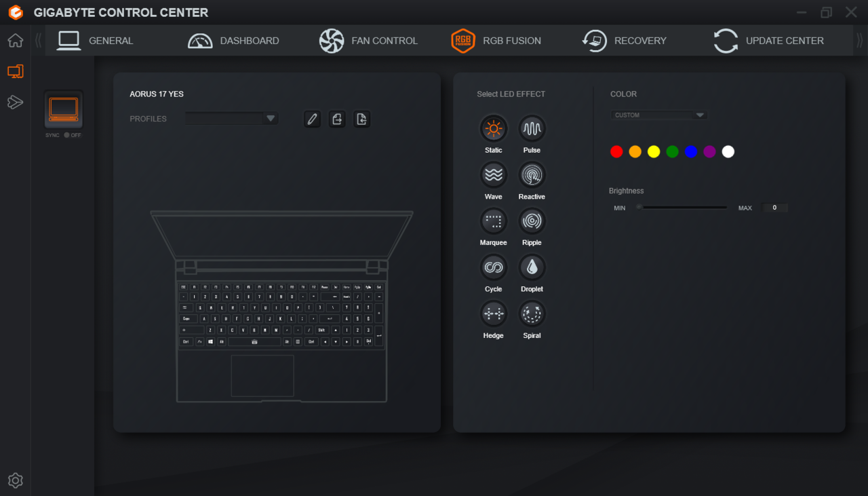
Task: Apply the Wave LED effect
Action: click(493, 175)
